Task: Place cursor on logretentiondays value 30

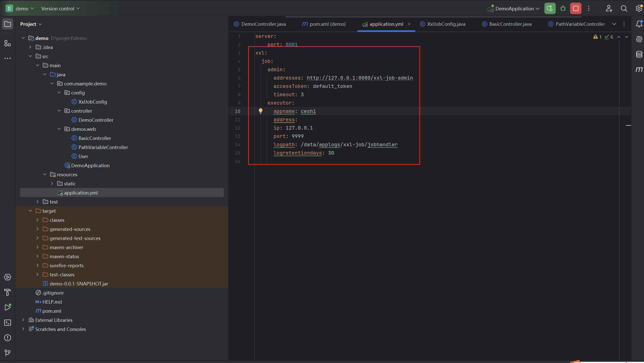Action: tap(331, 153)
